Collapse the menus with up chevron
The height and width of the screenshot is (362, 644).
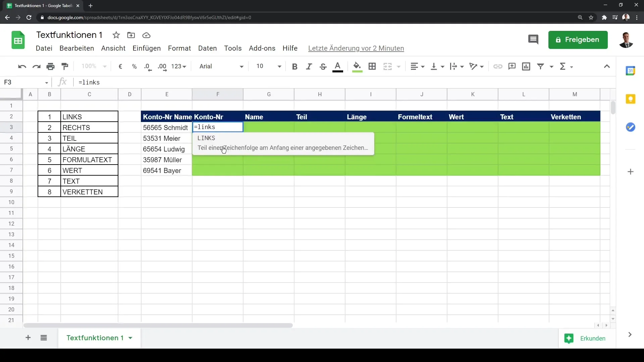607,66
